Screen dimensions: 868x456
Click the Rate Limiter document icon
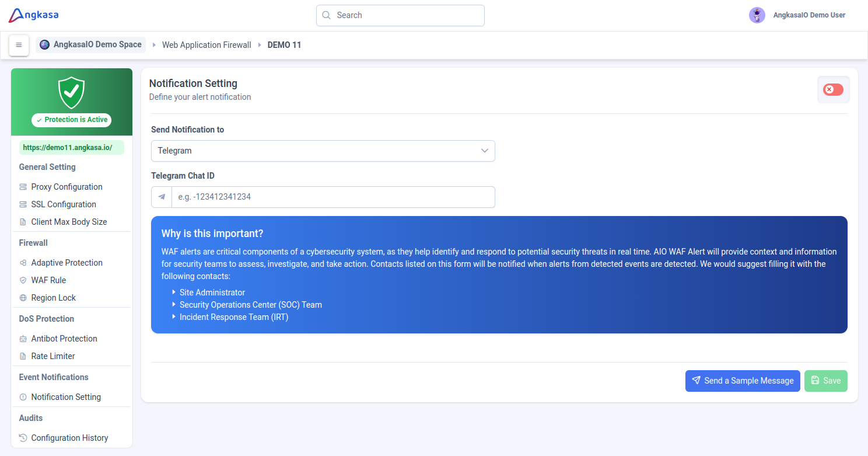(x=23, y=356)
